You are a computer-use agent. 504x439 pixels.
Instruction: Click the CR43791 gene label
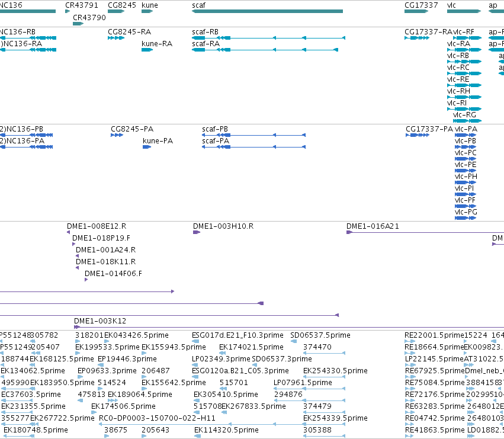point(82,5)
